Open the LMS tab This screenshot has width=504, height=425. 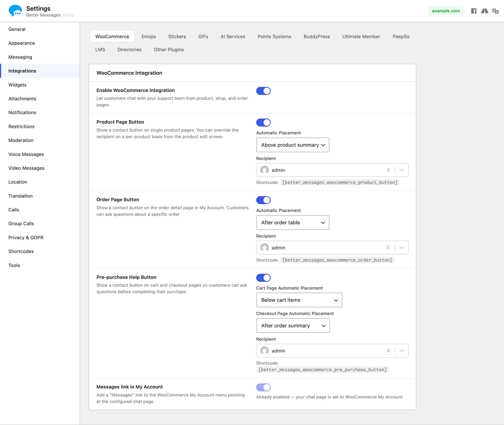click(x=100, y=50)
